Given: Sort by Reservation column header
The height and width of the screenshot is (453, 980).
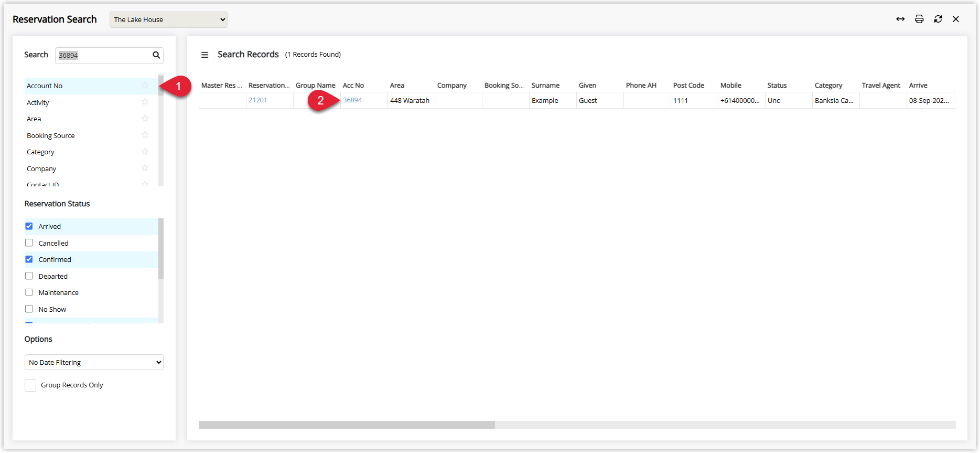Looking at the screenshot, I should (269, 86).
